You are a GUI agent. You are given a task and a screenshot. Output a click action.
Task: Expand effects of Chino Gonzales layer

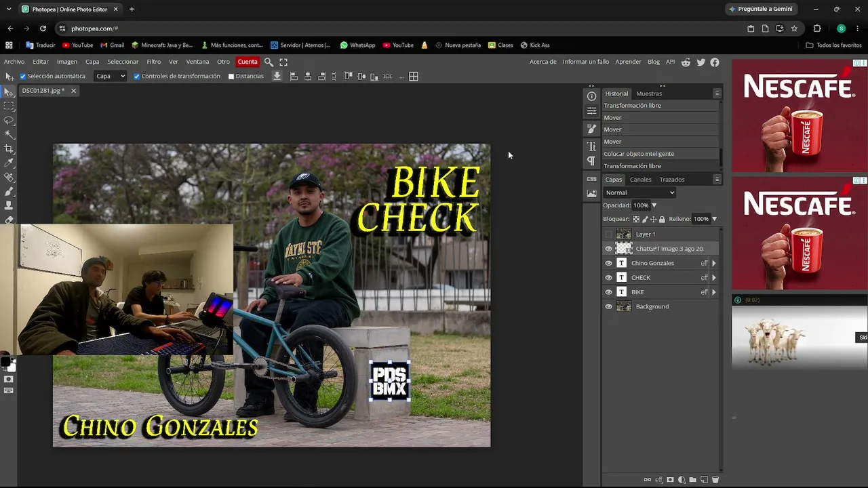tap(713, 263)
